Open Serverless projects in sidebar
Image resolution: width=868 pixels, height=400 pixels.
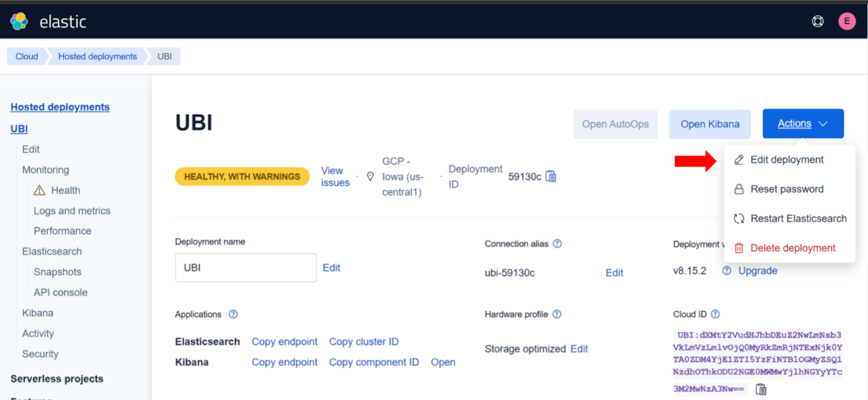click(57, 379)
